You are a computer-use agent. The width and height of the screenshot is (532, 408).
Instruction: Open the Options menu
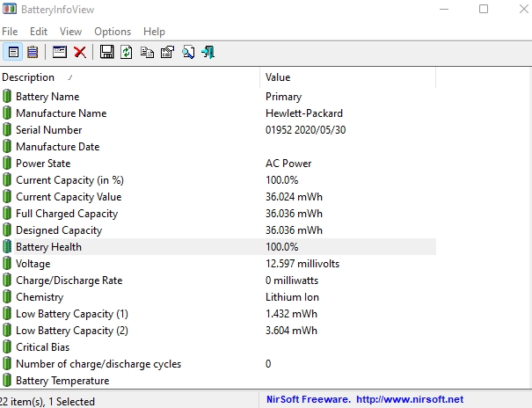point(113,32)
